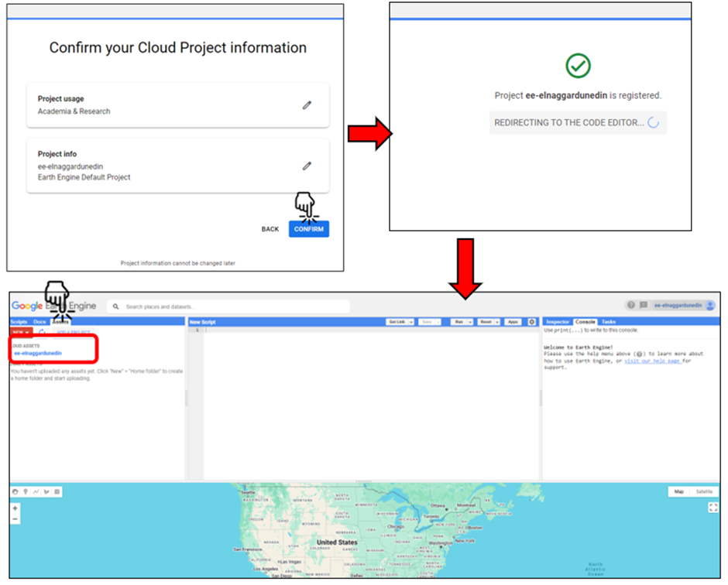Switch map view to Satellite
Viewport: 728px width, 585px height.
(x=704, y=491)
